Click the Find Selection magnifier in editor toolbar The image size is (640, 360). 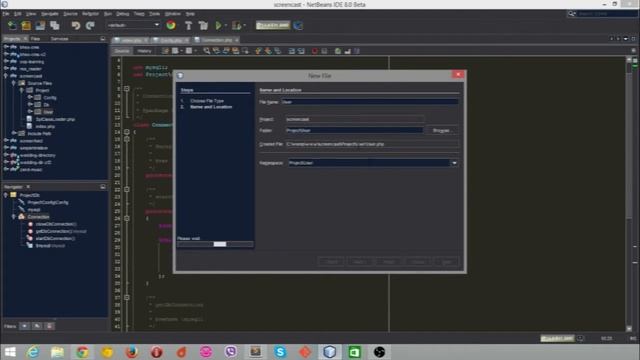pyautogui.click(x=207, y=51)
